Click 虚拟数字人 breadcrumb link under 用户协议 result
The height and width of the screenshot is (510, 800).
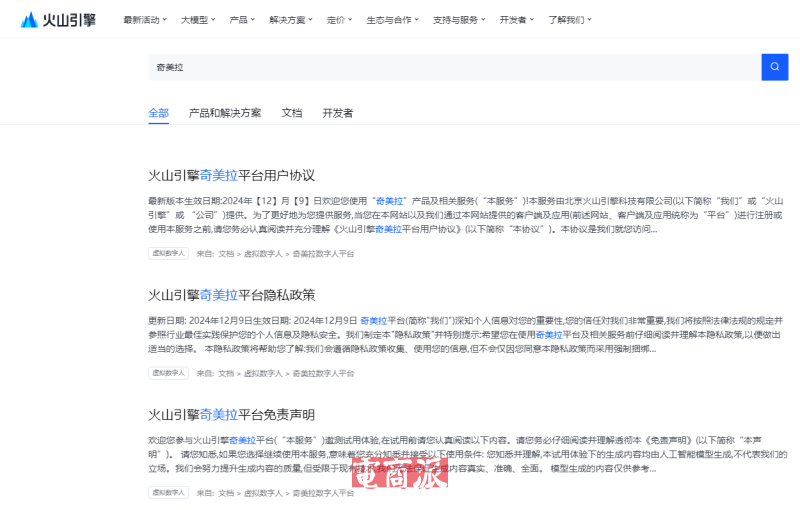(x=263, y=253)
